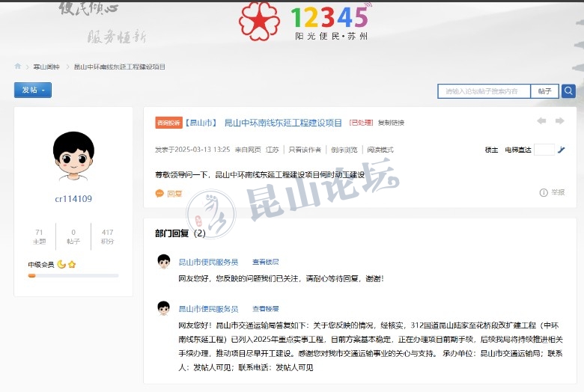This screenshot has width=584, height=392.
Task: Click the member level progress bar
Action: coord(73,275)
